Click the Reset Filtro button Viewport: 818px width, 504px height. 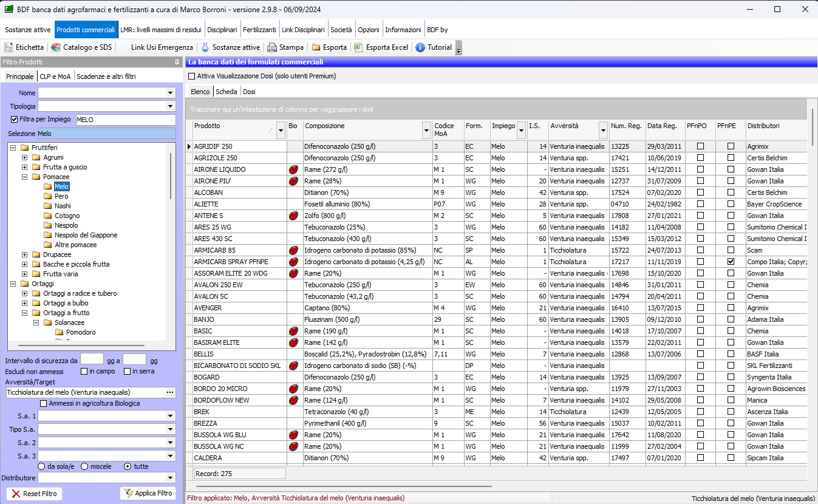click(x=35, y=494)
